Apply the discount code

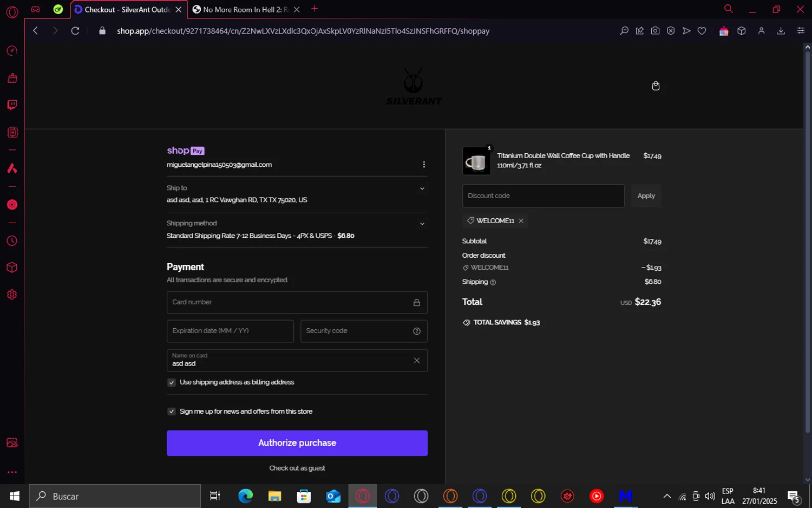click(646, 196)
